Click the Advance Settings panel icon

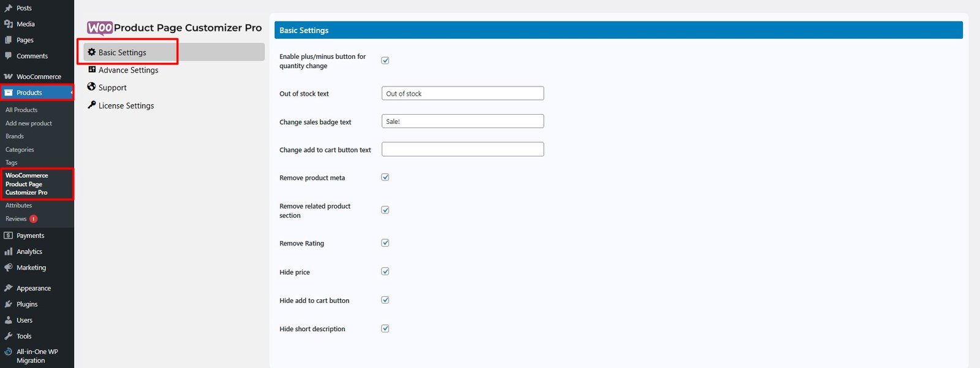pyautogui.click(x=92, y=70)
